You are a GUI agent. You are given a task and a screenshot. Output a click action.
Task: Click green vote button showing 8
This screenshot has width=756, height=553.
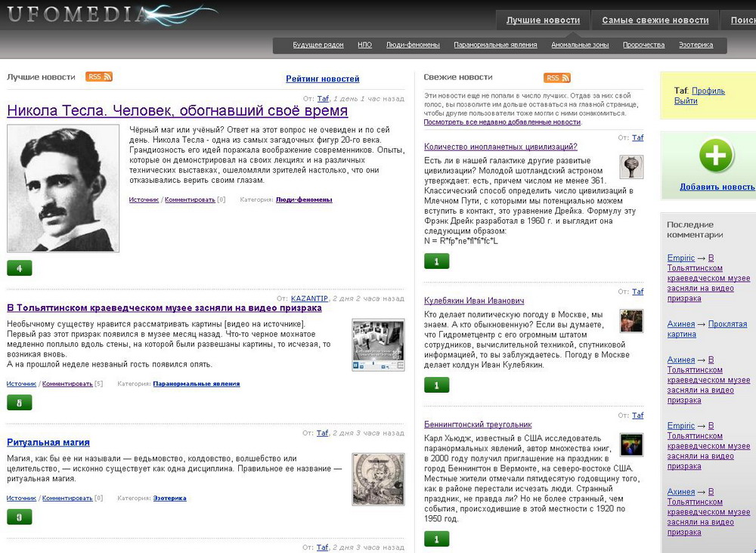coord(20,403)
